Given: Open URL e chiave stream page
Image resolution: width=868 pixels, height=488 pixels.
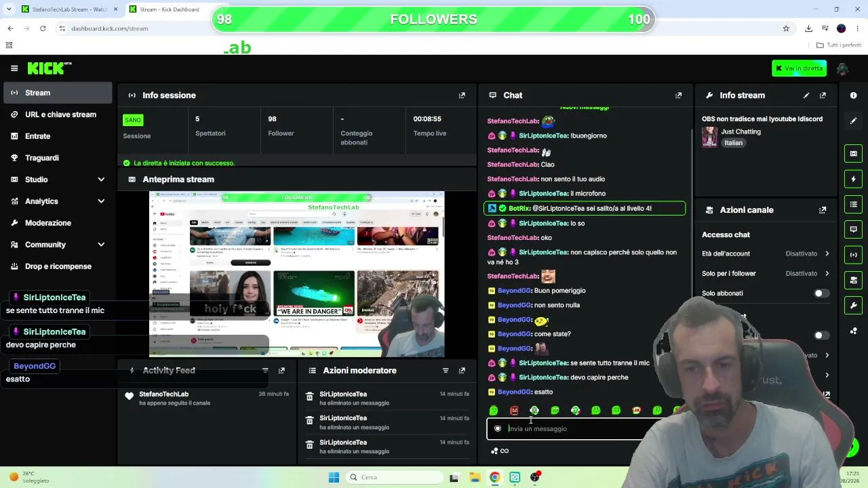Looking at the screenshot, I should coord(58,115).
